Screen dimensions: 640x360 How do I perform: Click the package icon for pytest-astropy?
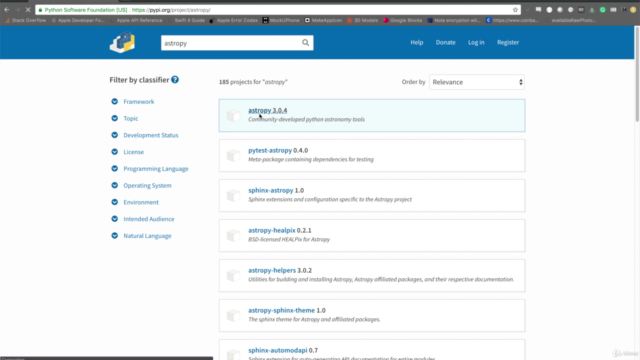tap(233, 156)
